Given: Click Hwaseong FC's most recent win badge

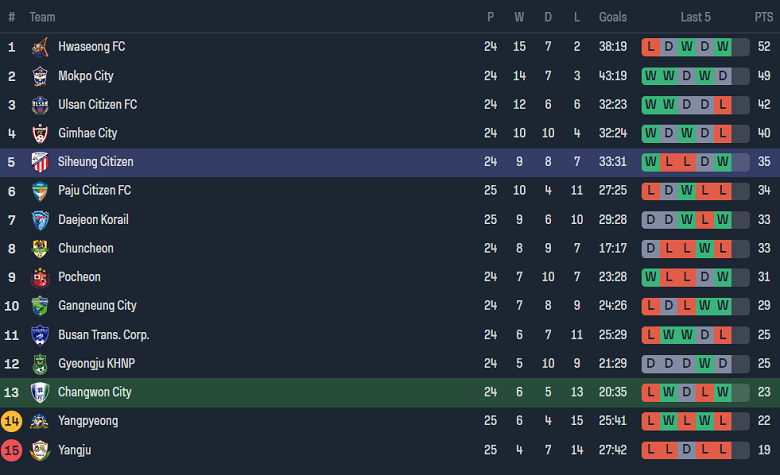Looking at the screenshot, I should (722, 47).
